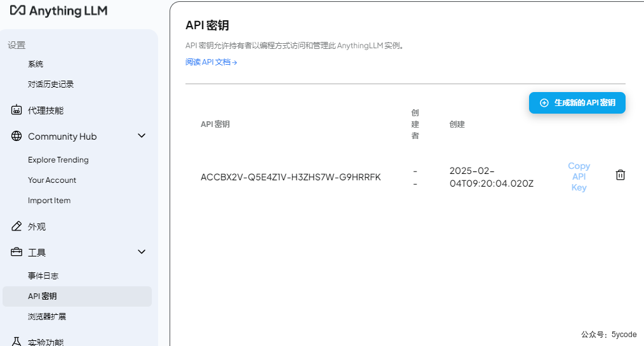
Task: Collapse the Community Hub section chevron
Action: pos(142,136)
